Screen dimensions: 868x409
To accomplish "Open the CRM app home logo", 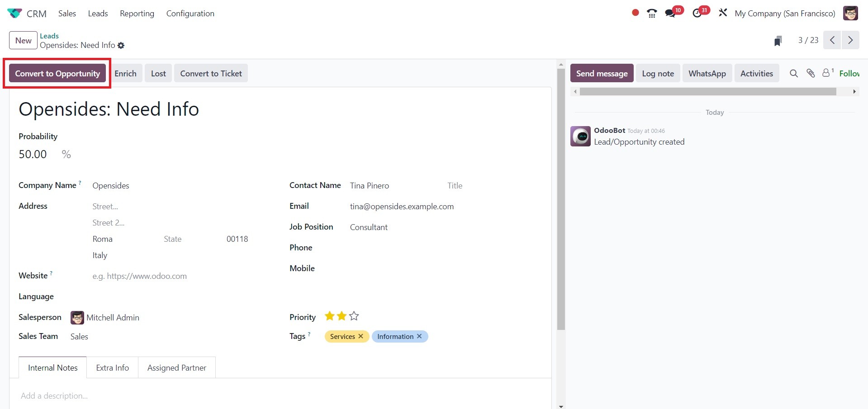I will [14, 14].
